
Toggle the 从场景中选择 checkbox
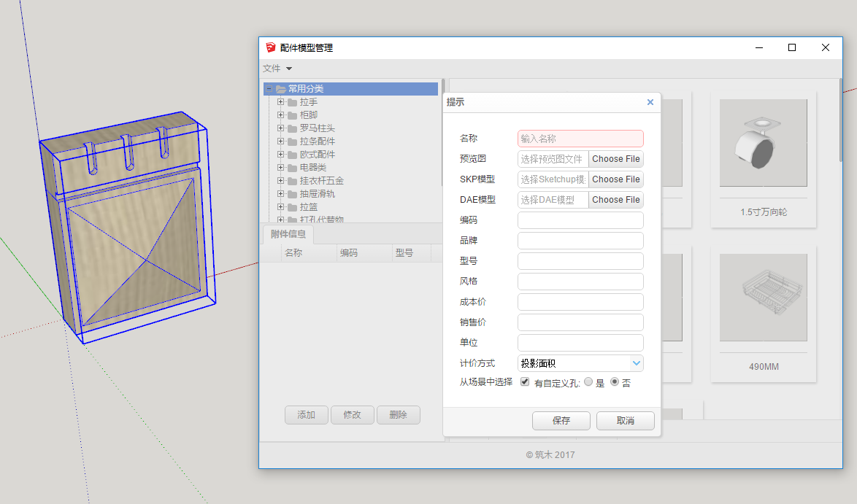(525, 382)
